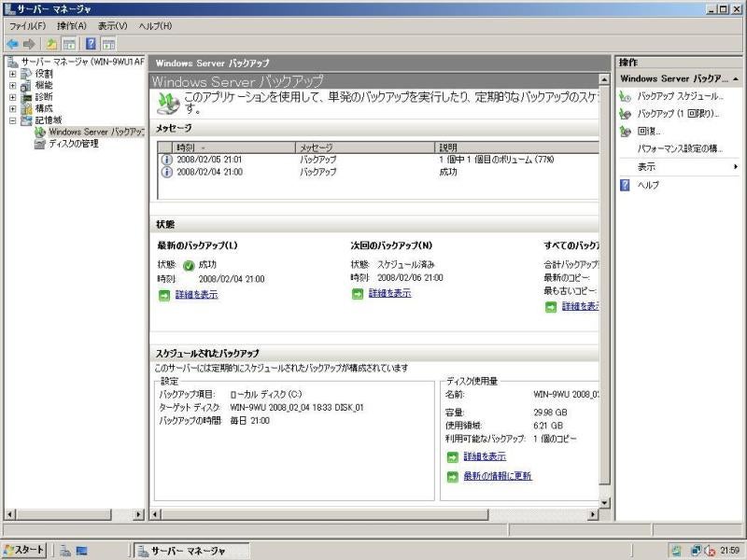
Task: Open help from the toolbar question mark icon
Action: (x=91, y=44)
